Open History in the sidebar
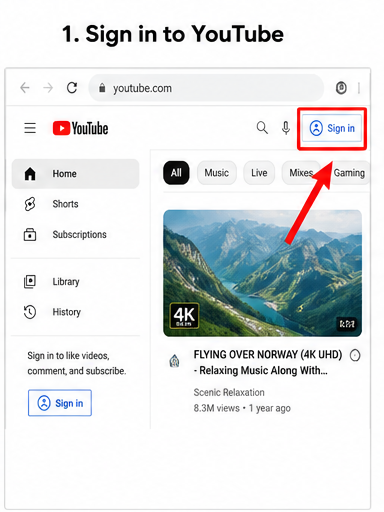 [75, 312]
